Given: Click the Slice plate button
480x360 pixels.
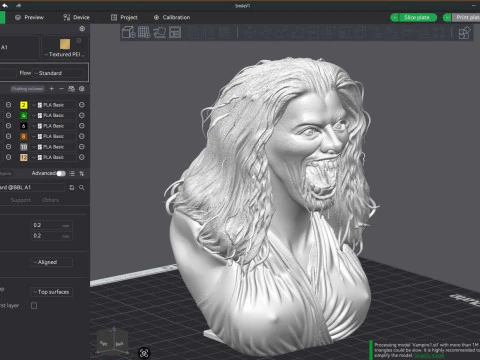Looking at the screenshot, I should [417, 17].
